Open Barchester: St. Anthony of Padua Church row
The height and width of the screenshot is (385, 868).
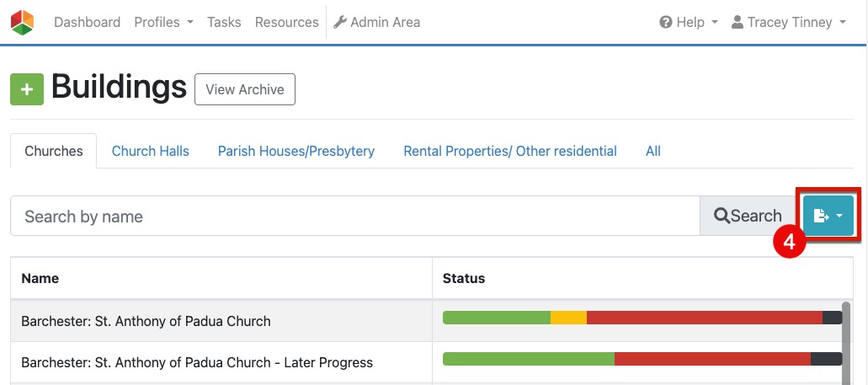point(146,321)
